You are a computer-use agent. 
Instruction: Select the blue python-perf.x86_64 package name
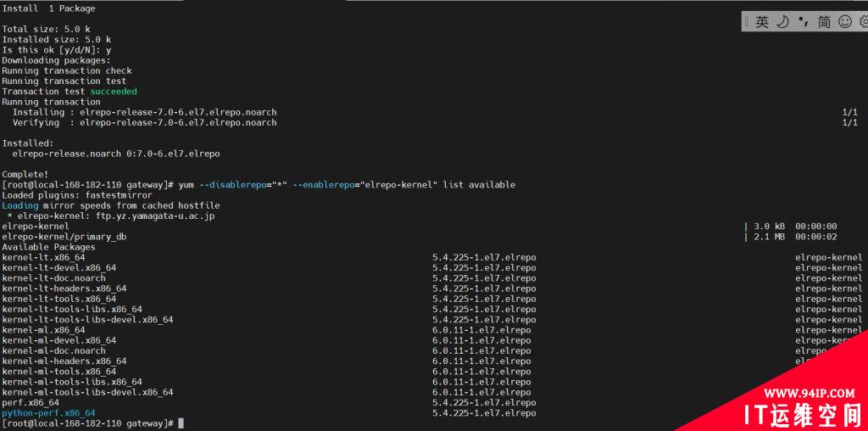[x=48, y=413]
